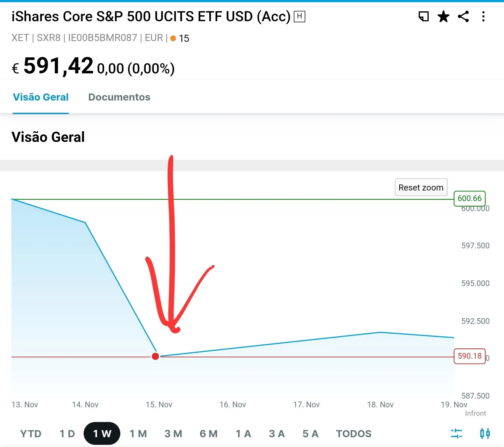Switch to the Documentos tab
This screenshot has height=447, width=504.
pos(119,97)
